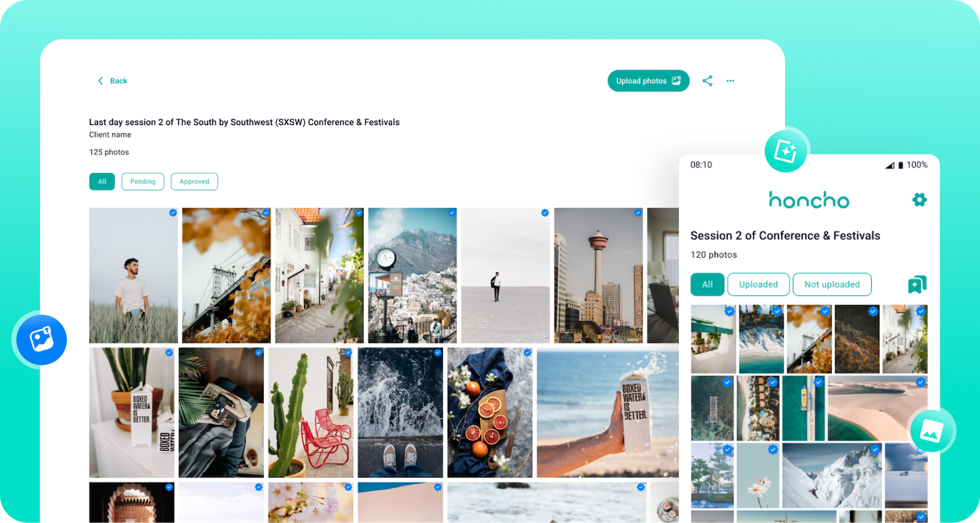Viewport: 980px width, 523px height.
Task: Select the All tab in mobile app
Action: [708, 284]
